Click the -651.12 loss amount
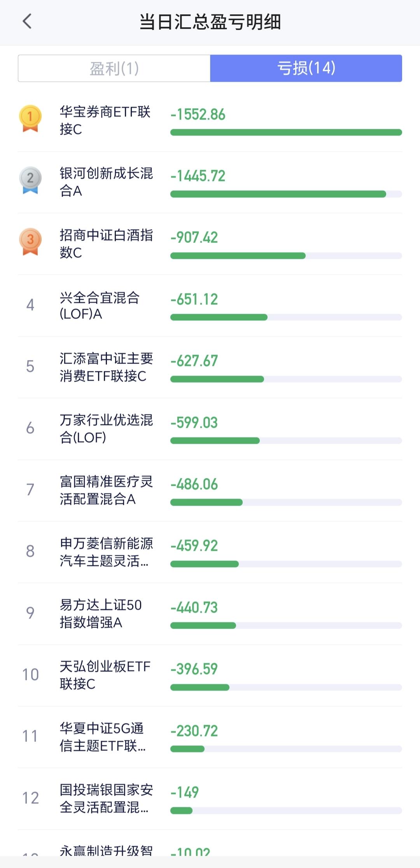Image resolution: width=420 pixels, height=868 pixels. [194, 299]
